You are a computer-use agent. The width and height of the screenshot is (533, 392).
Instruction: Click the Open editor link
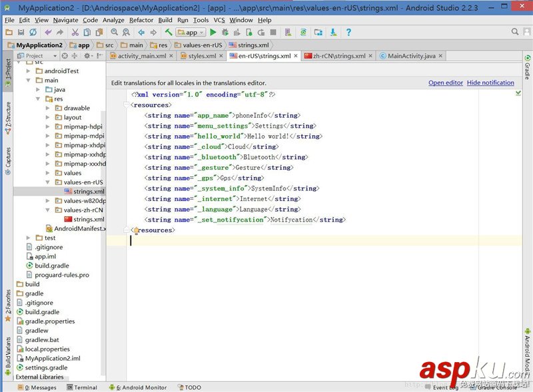445,83
